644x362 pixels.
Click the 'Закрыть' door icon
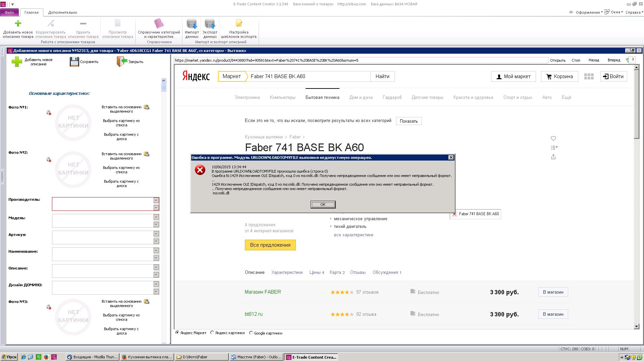pos(122,61)
